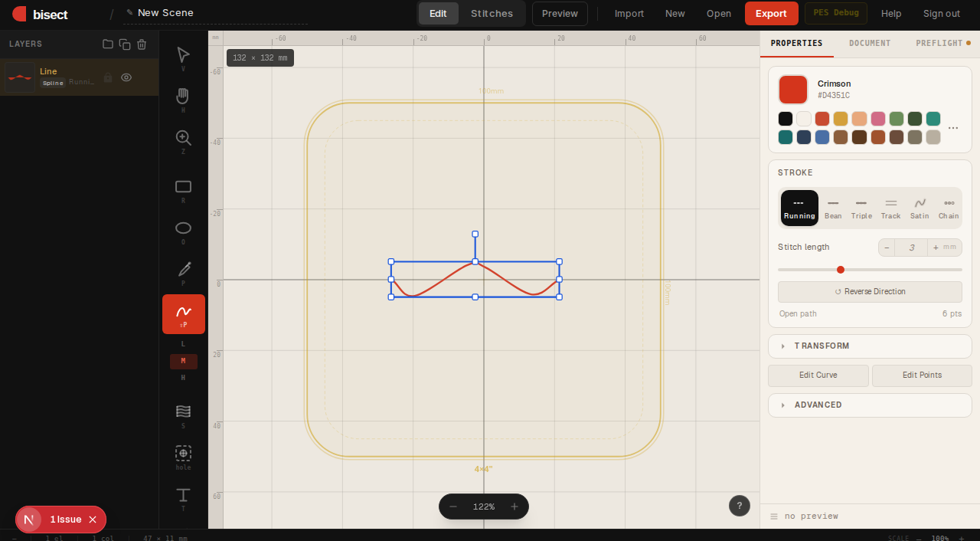Click Sign out
Image resolution: width=980 pixels, height=541 pixels.
tap(942, 14)
